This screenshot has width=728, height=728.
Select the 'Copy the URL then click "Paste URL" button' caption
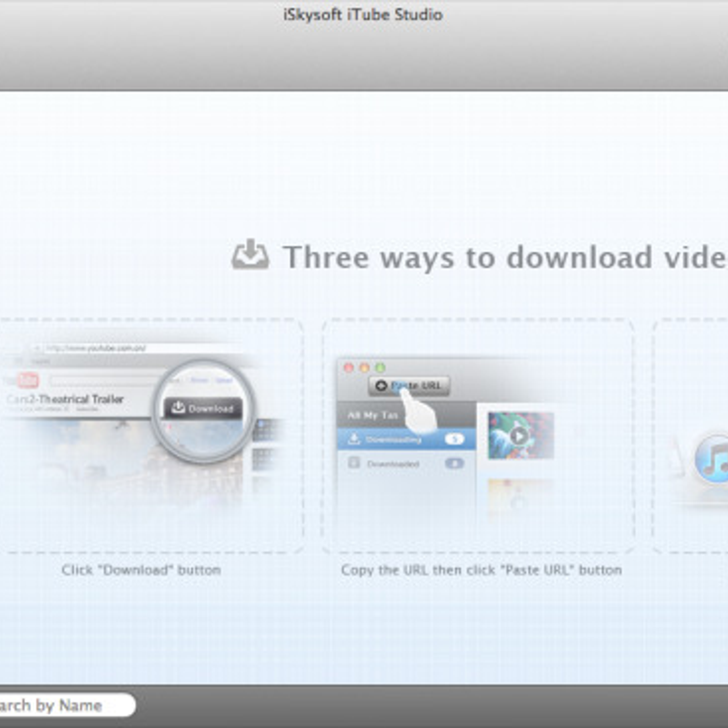(481, 570)
